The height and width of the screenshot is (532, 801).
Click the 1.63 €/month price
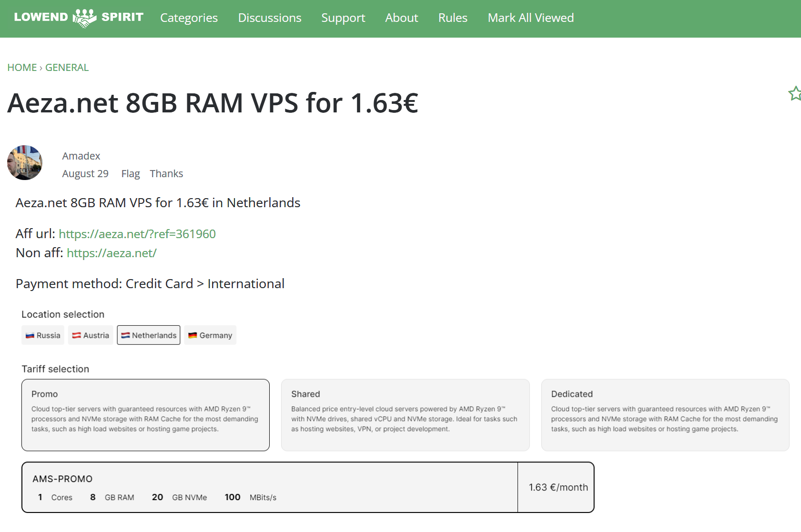click(x=558, y=487)
